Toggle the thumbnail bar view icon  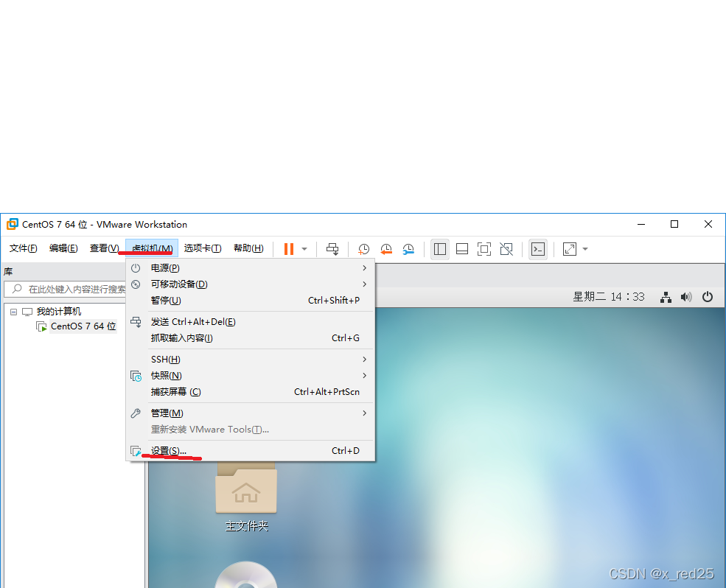(x=462, y=249)
